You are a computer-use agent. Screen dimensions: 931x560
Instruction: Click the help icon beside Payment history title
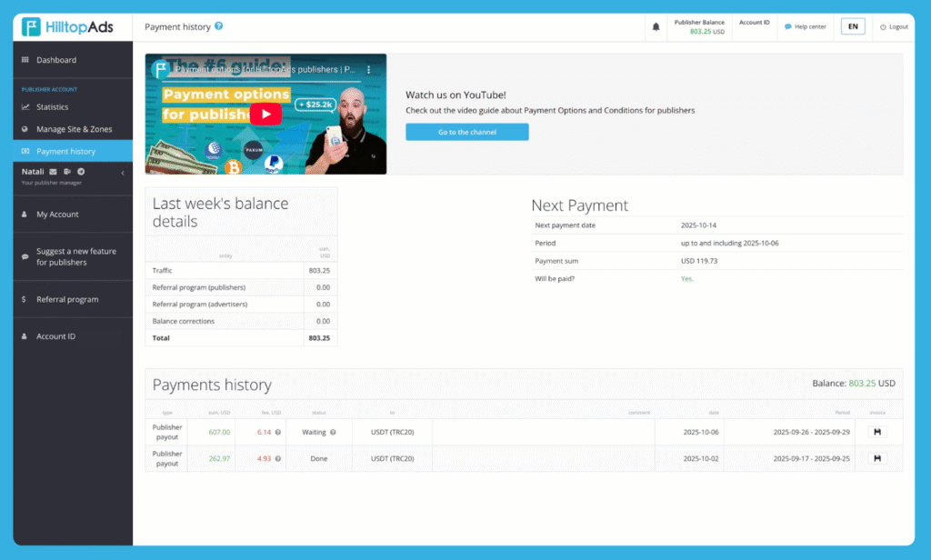click(219, 26)
